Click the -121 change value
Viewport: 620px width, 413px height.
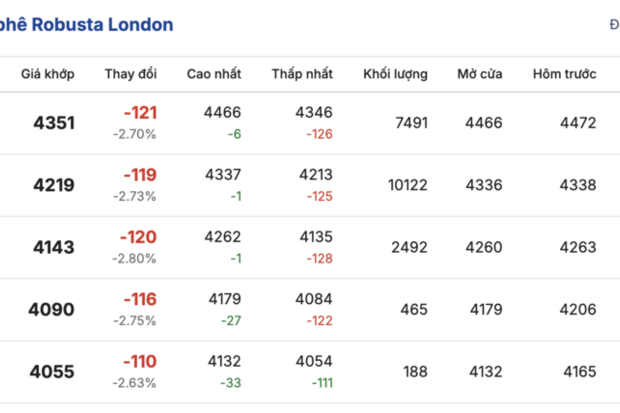pyautogui.click(x=139, y=113)
